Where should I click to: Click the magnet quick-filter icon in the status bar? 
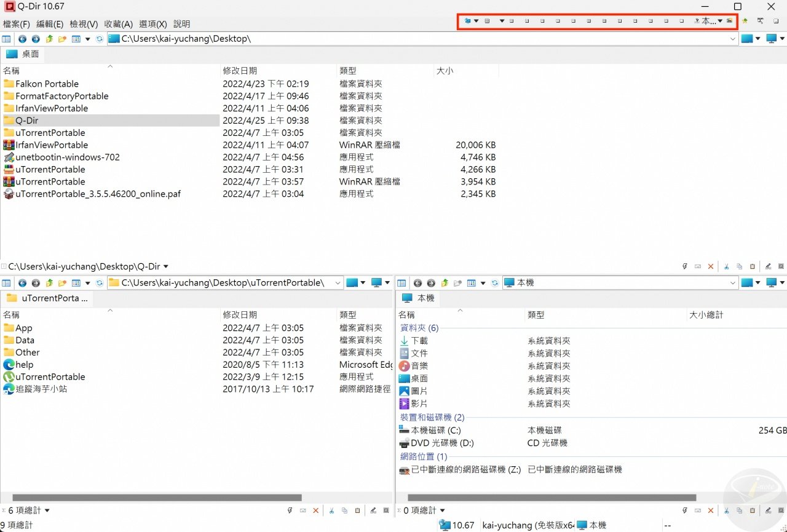coord(290,510)
